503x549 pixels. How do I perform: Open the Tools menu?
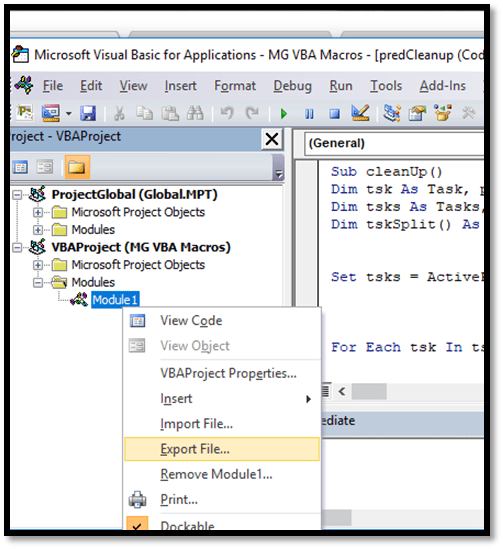click(x=386, y=85)
